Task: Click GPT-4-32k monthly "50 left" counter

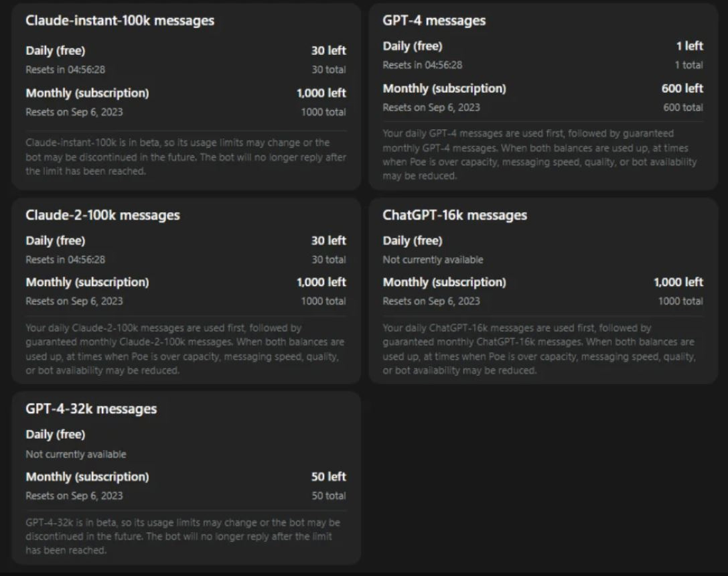Action: (328, 477)
